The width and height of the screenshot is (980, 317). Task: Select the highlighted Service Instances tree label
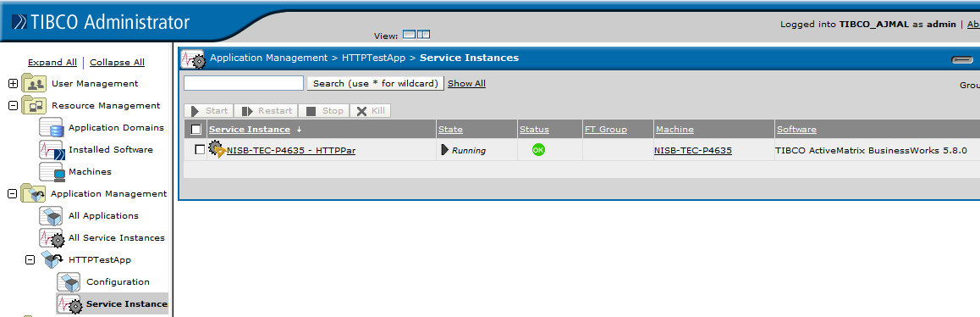(x=127, y=303)
